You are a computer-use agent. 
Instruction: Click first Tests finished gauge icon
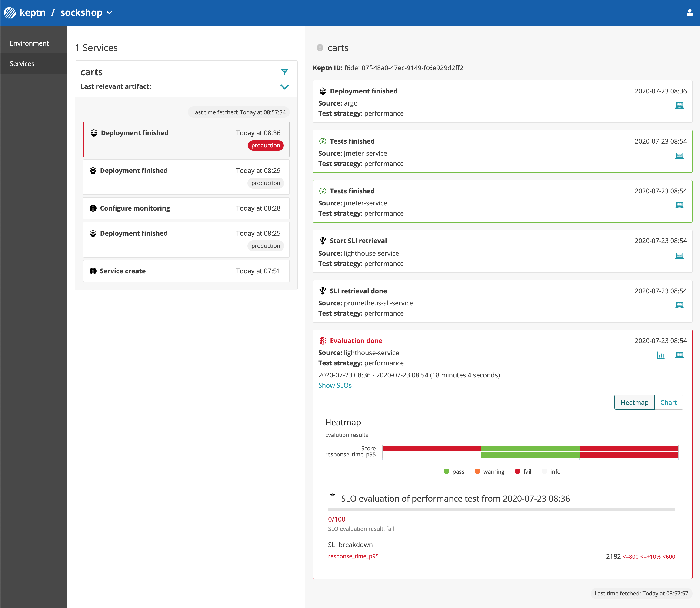pyautogui.click(x=323, y=141)
